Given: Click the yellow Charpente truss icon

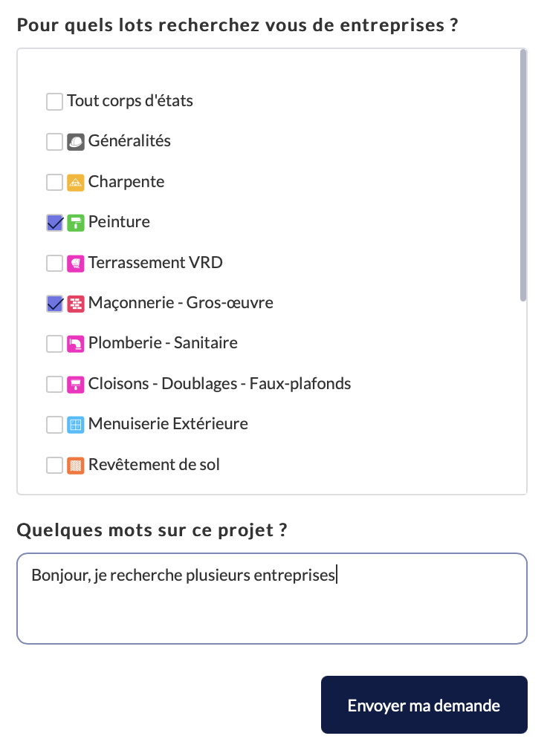Looking at the screenshot, I should [x=76, y=183].
